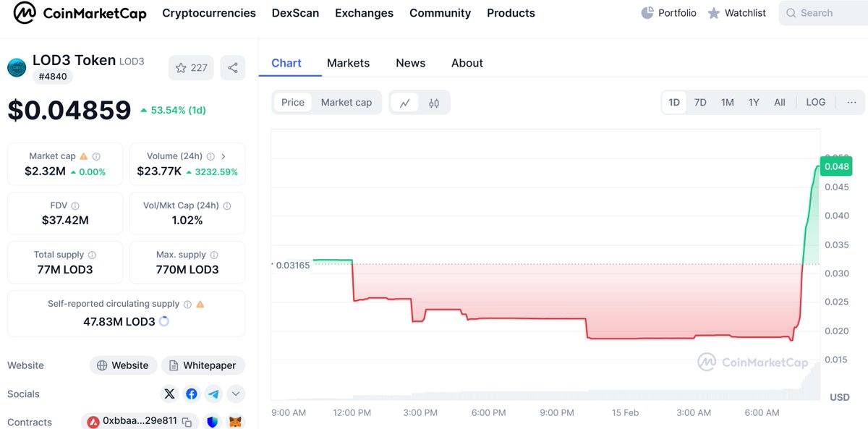Image resolution: width=868 pixels, height=429 pixels.
Task: Click the 1.02% Vol/Mkt Cap value
Action: click(x=187, y=220)
